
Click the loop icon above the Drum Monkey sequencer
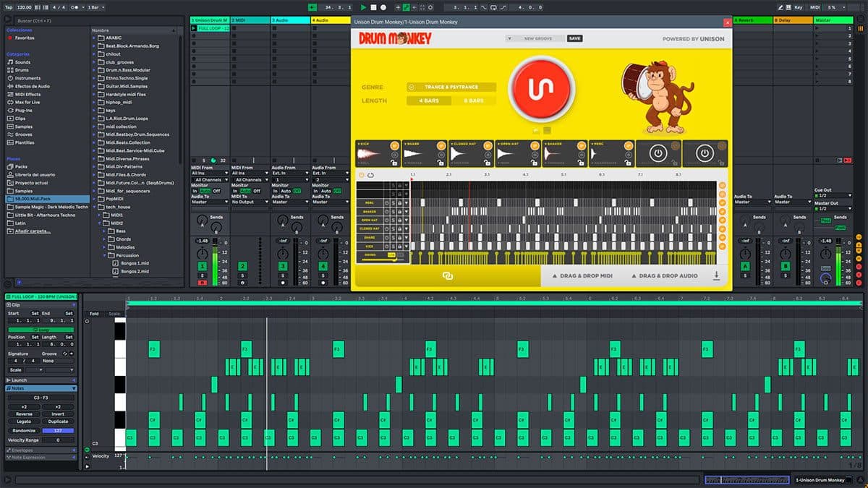pos(371,174)
